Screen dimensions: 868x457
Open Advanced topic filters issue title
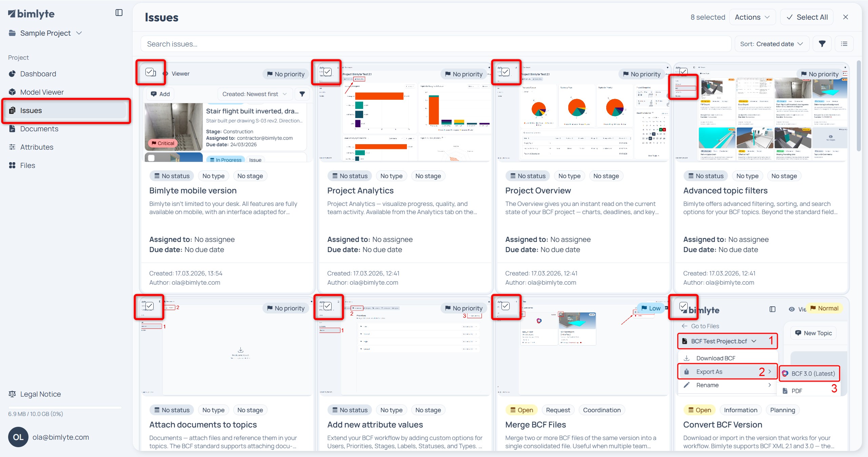pos(725,191)
